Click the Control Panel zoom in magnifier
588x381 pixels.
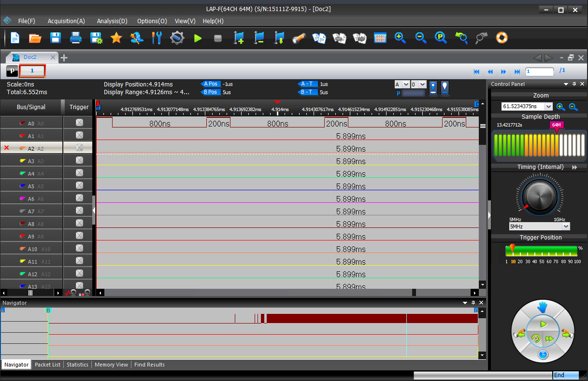pos(560,107)
